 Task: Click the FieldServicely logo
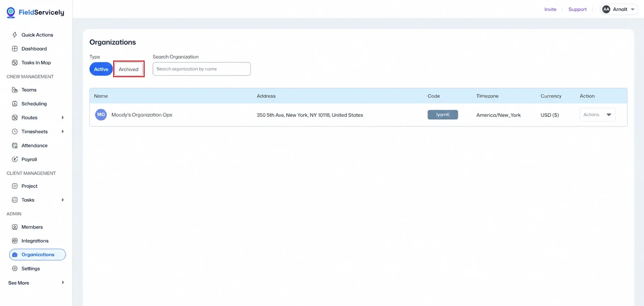tap(35, 12)
